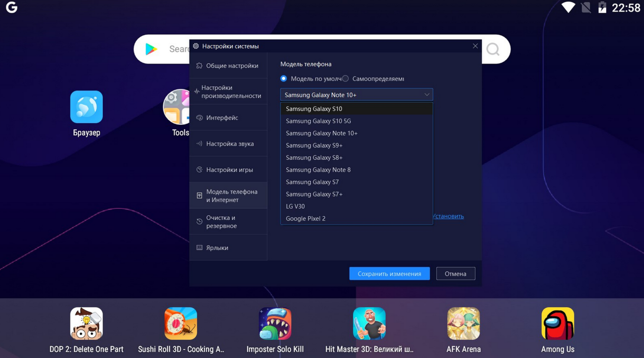Screen dimensions: 644x358
Task: Open Настройка звука section
Action: coord(228,144)
